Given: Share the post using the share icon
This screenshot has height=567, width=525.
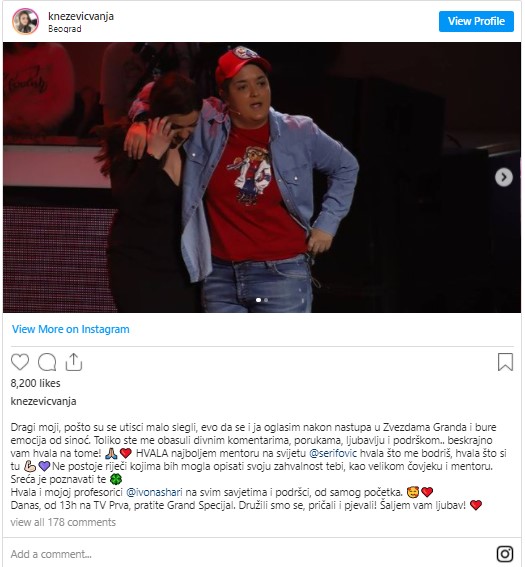Looking at the screenshot, I should point(74,362).
